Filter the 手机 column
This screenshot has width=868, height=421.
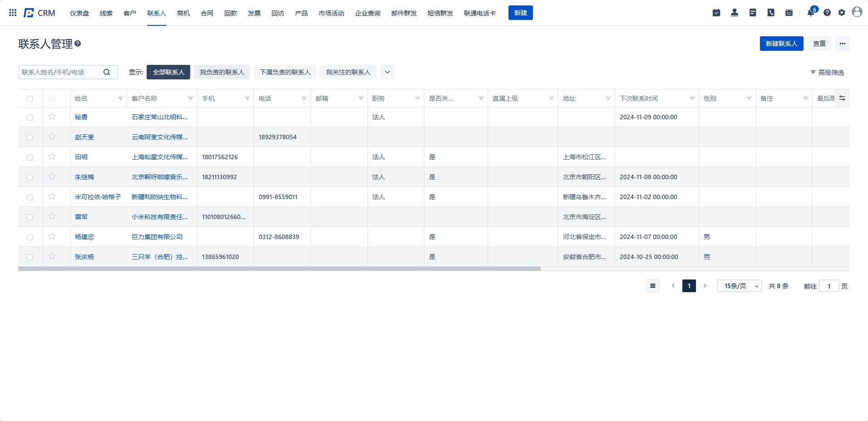tap(247, 98)
